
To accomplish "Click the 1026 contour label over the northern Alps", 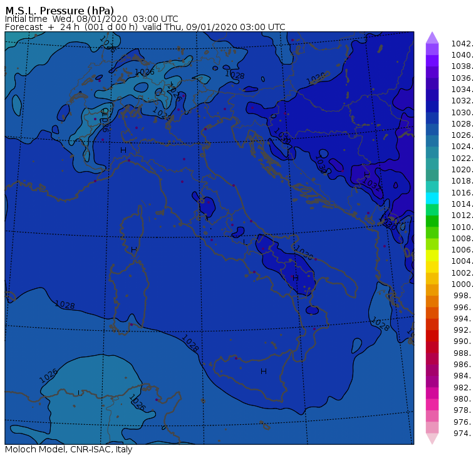I will 145,72.
